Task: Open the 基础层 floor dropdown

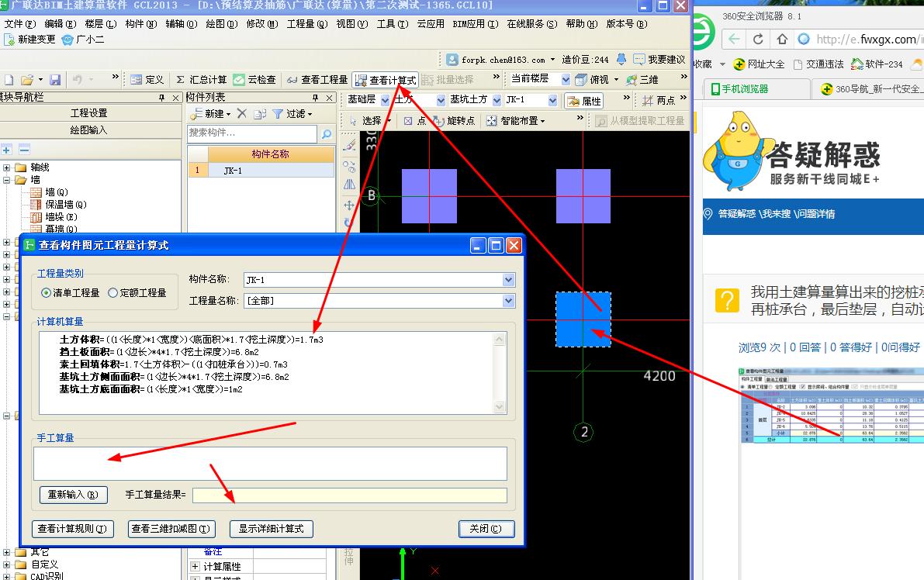Action: [x=385, y=101]
